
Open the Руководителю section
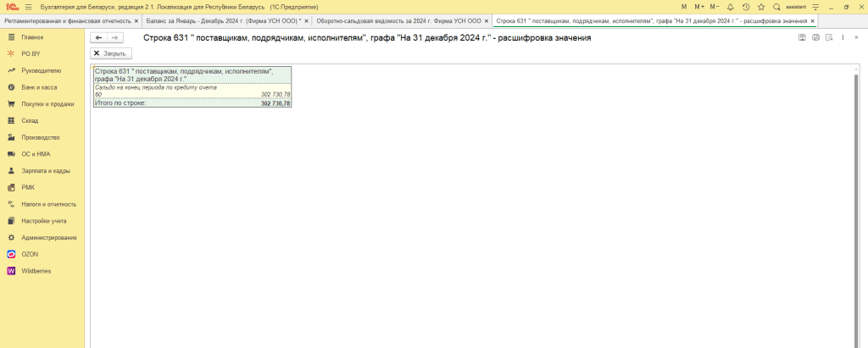click(x=42, y=71)
